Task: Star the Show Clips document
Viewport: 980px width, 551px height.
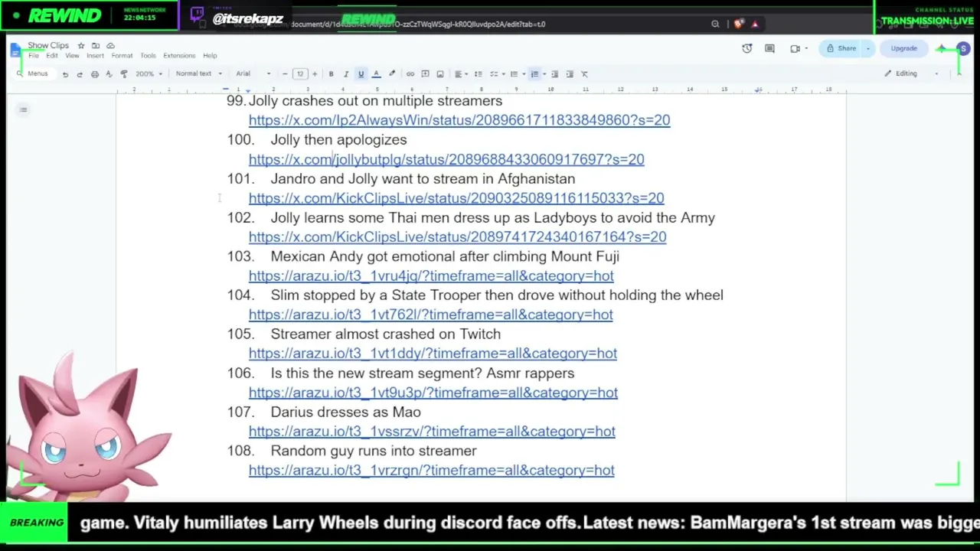Action: 80,46
